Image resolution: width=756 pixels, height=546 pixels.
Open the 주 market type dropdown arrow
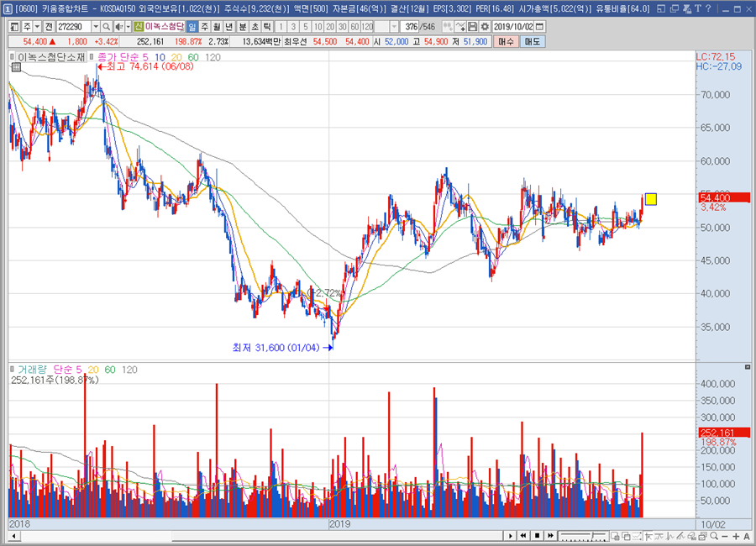[x=37, y=27]
